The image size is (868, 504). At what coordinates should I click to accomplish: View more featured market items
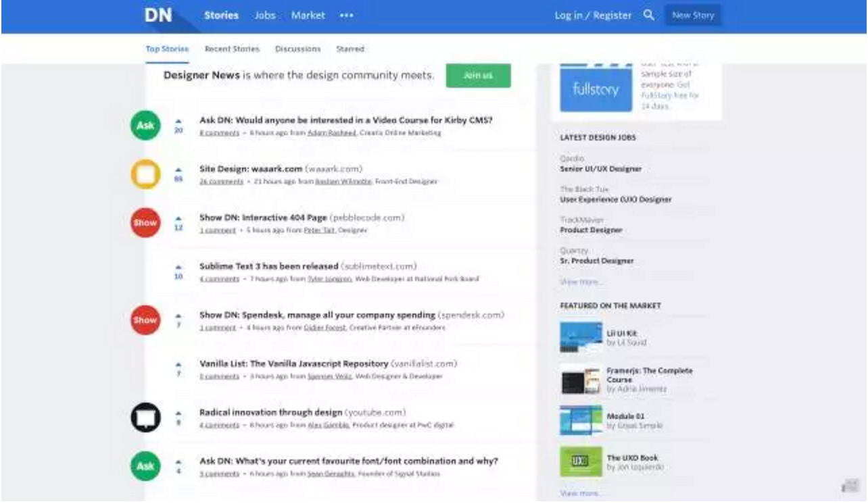click(x=581, y=494)
